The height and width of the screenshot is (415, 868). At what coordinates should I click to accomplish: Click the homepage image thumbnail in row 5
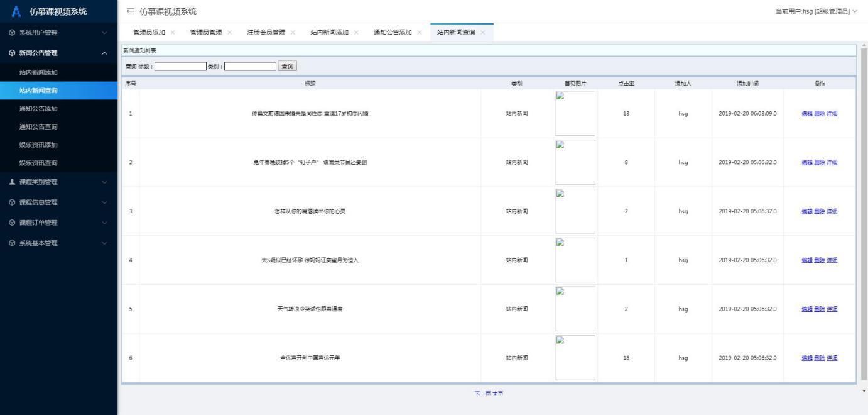click(575, 309)
